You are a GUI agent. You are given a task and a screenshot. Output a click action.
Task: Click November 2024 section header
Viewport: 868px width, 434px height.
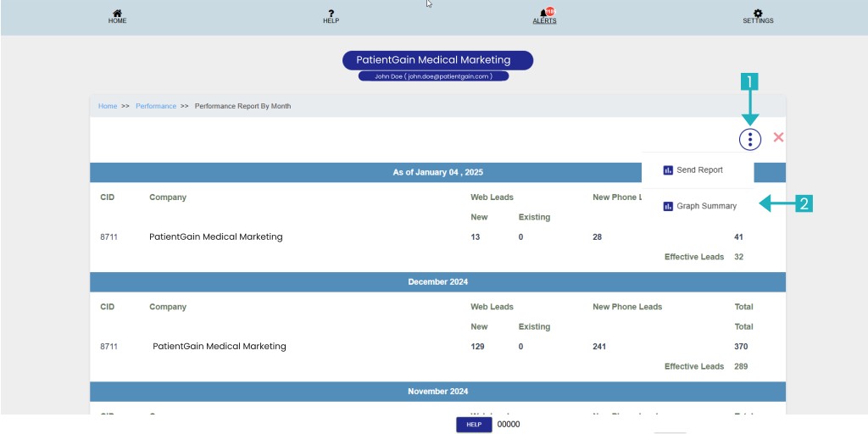click(x=438, y=392)
